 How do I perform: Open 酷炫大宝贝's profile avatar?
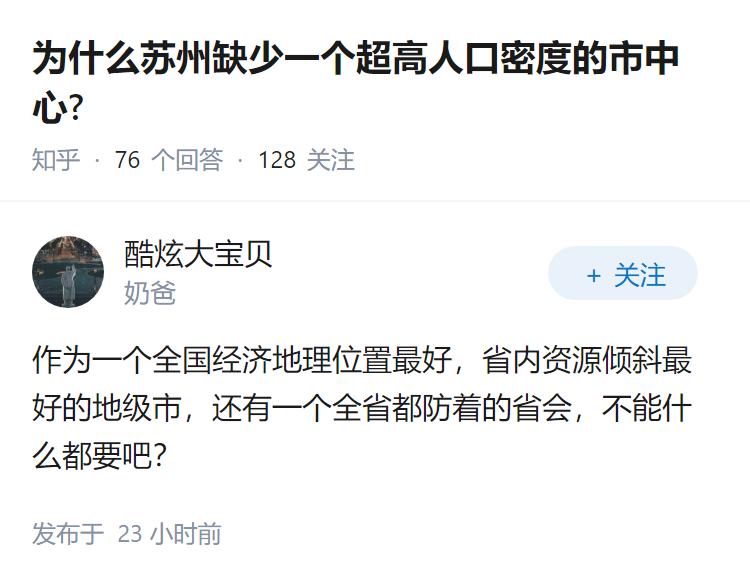68,272
